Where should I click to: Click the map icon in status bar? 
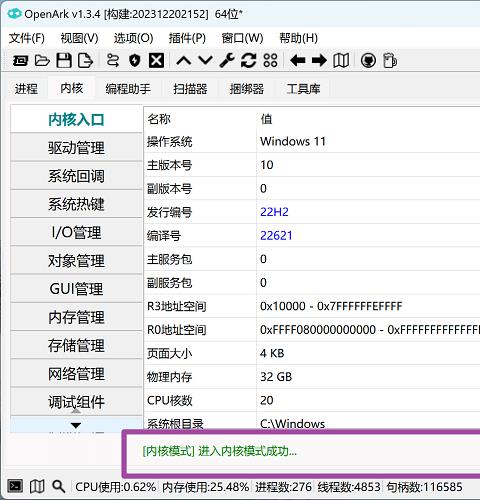click(x=37, y=487)
